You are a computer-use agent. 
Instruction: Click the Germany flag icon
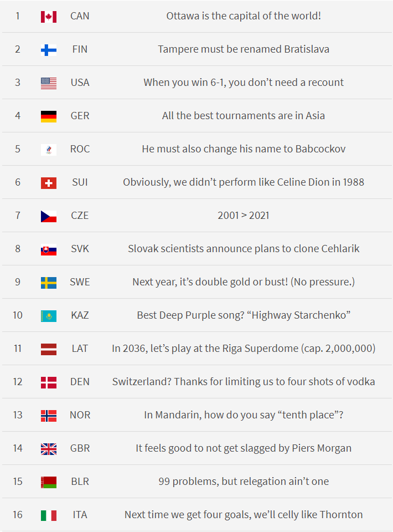[x=49, y=116]
